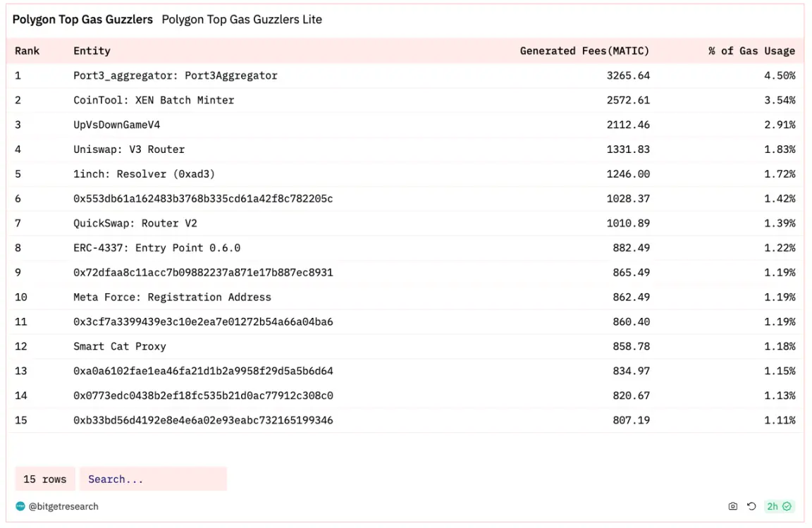Click the Meta Force: Registration Address cell
The image size is (812, 528).
pyautogui.click(x=172, y=297)
